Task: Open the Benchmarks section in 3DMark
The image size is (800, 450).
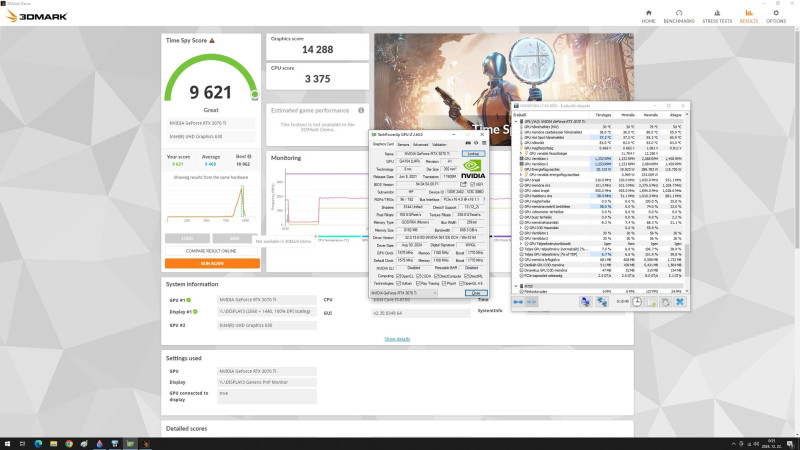Action: [x=679, y=16]
